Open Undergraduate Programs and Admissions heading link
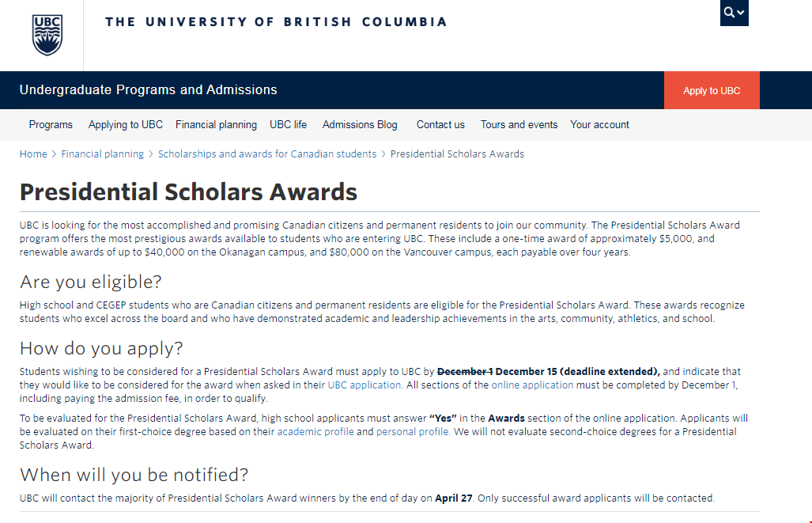This screenshot has width=812, height=523. [x=149, y=90]
